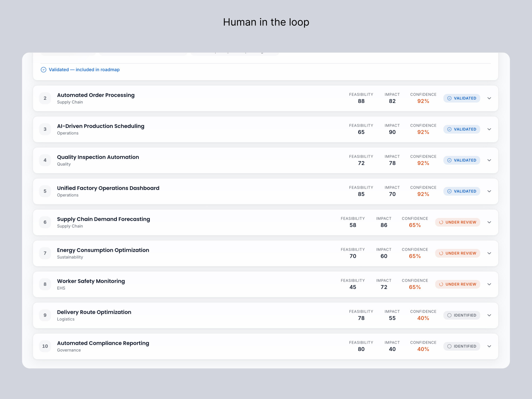Viewport: 532px width, 399px height.
Task: Click rank number 7 badge
Action: pyautogui.click(x=45, y=253)
